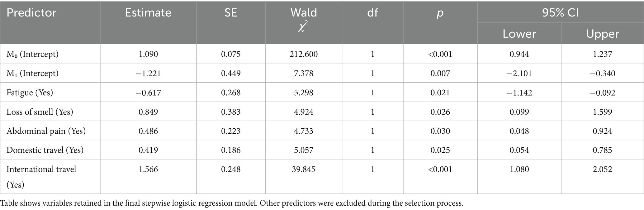Select the M₁ (Intercept) row label
Image resolution: width=644 pixels, height=210 pixels.
(x=32, y=74)
